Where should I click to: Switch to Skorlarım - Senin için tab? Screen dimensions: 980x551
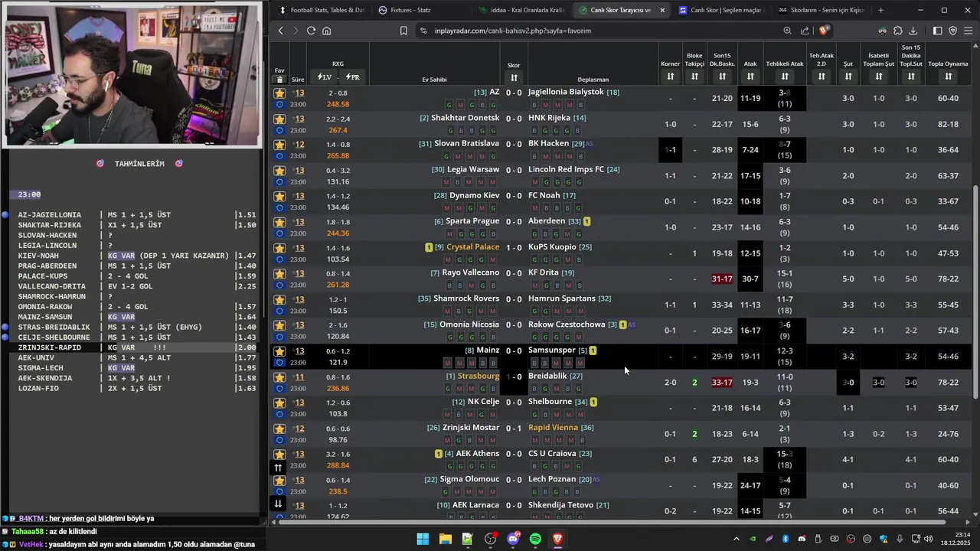point(821,10)
